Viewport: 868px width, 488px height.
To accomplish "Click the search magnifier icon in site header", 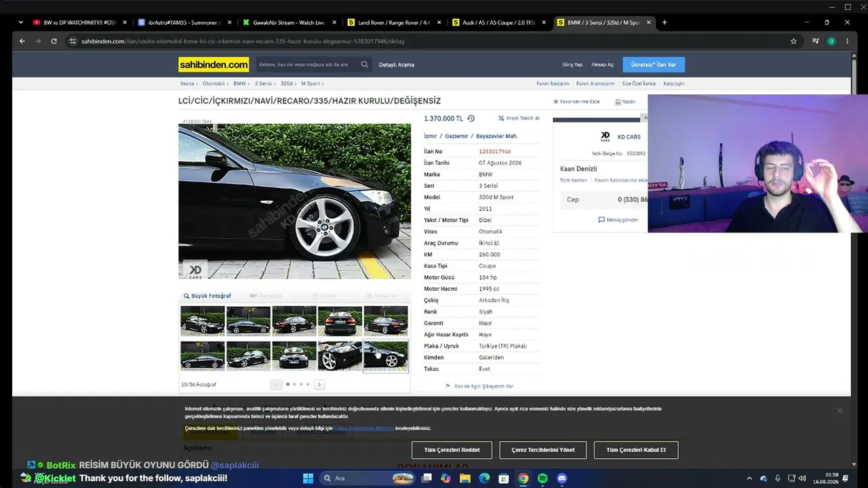I will 365,64.
